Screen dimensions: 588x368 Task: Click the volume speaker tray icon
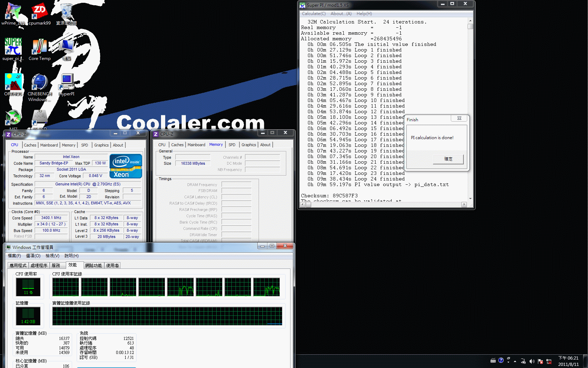coord(532,361)
